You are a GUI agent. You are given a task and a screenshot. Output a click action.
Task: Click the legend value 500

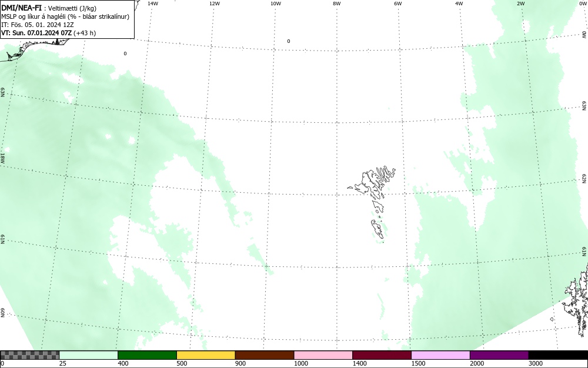182,363
